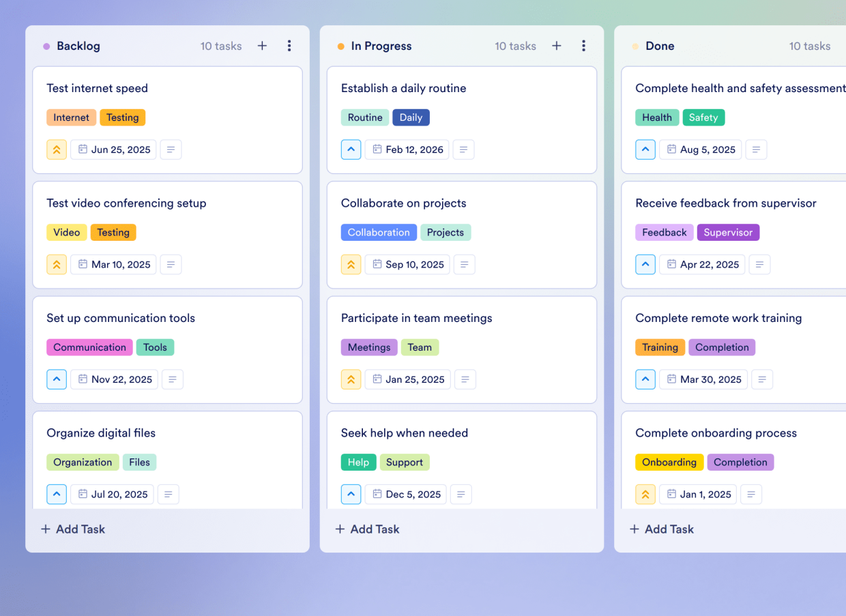Image resolution: width=846 pixels, height=616 pixels.
Task: Toggle priority on "Complete remote work training"
Action: (x=645, y=379)
